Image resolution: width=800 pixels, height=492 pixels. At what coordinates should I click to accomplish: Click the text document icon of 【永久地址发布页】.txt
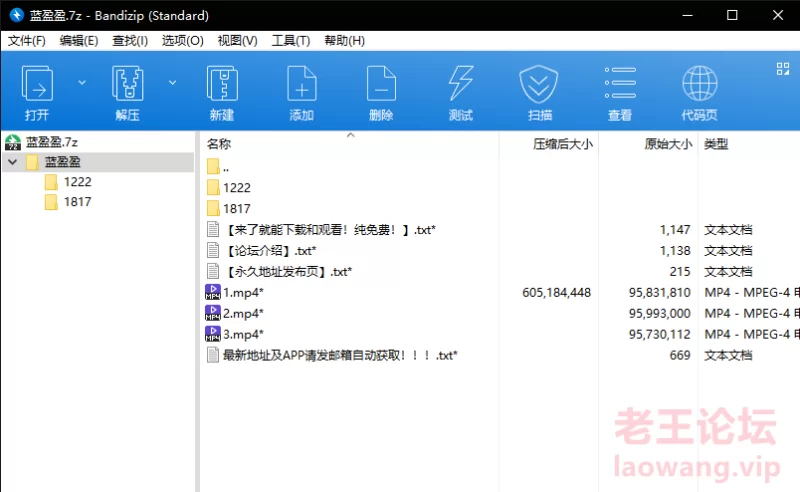click(213, 271)
